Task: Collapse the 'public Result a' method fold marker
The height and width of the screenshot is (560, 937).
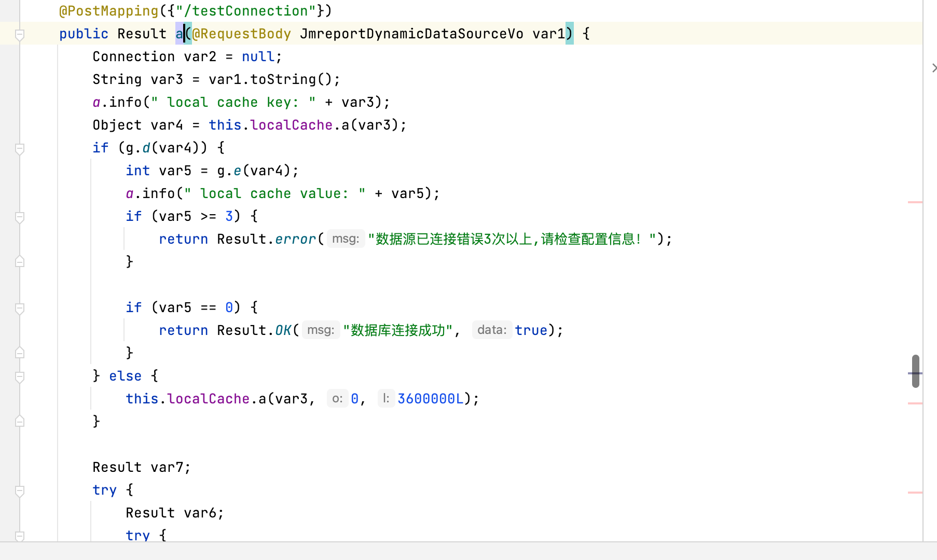Action: tap(20, 35)
